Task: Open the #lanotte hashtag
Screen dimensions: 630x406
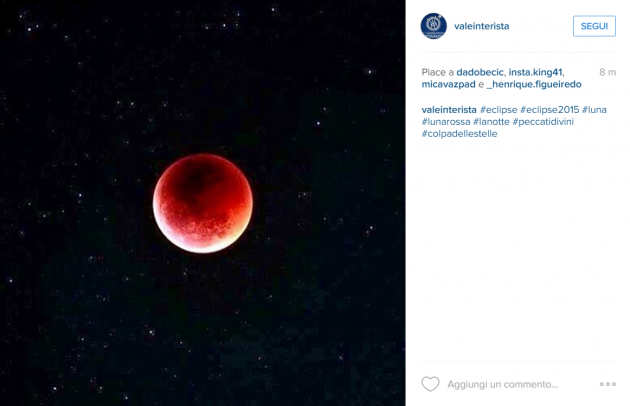Action: (491, 122)
